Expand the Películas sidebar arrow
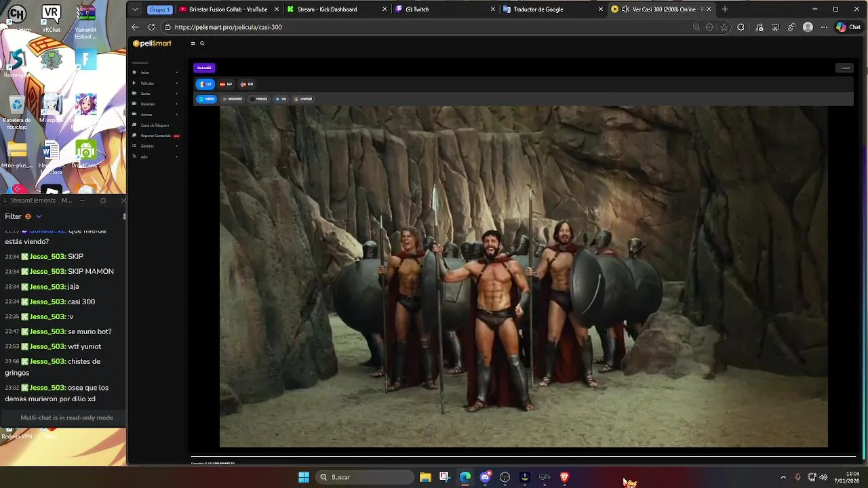Image resolution: width=868 pixels, height=488 pixels. click(177, 83)
